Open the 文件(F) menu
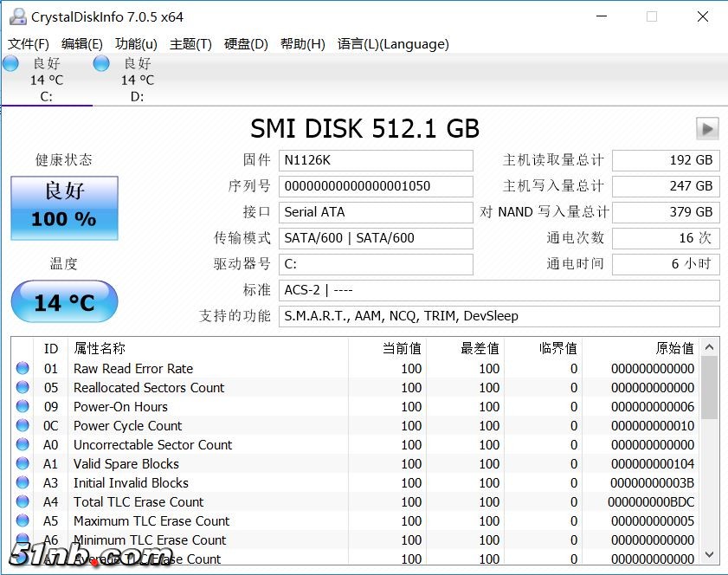 [x=29, y=44]
